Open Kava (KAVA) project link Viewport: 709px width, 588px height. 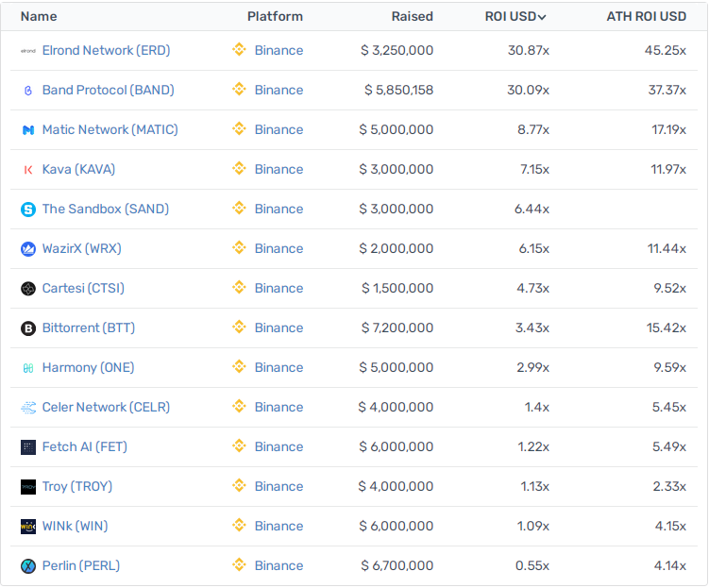[78, 170]
